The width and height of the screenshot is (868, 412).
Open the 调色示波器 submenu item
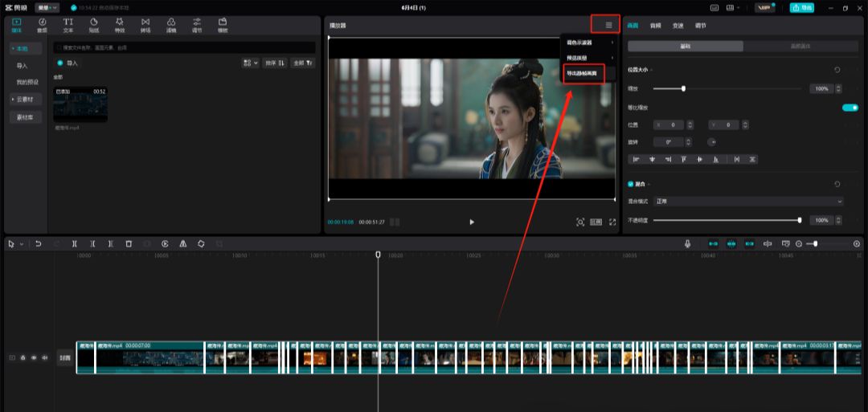click(588, 43)
